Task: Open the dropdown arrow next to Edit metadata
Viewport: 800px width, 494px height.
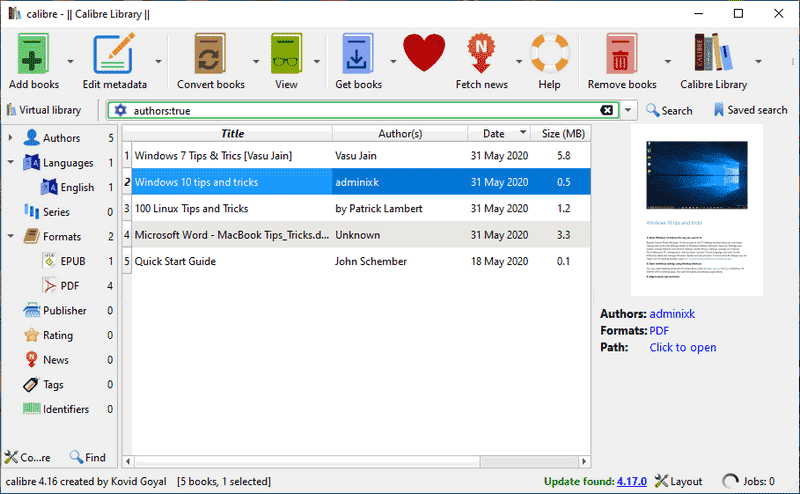Action: click(x=158, y=61)
